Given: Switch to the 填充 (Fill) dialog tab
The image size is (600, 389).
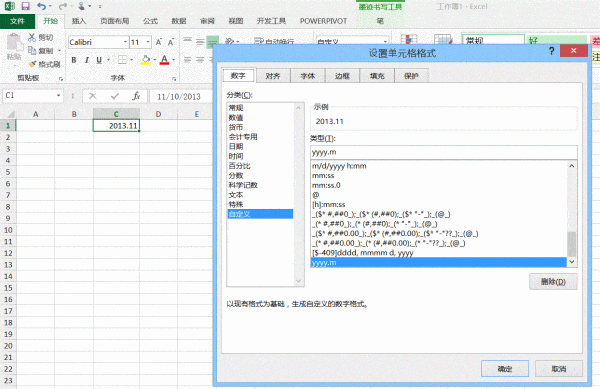Looking at the screenshot, I should (x=377, y=76).
